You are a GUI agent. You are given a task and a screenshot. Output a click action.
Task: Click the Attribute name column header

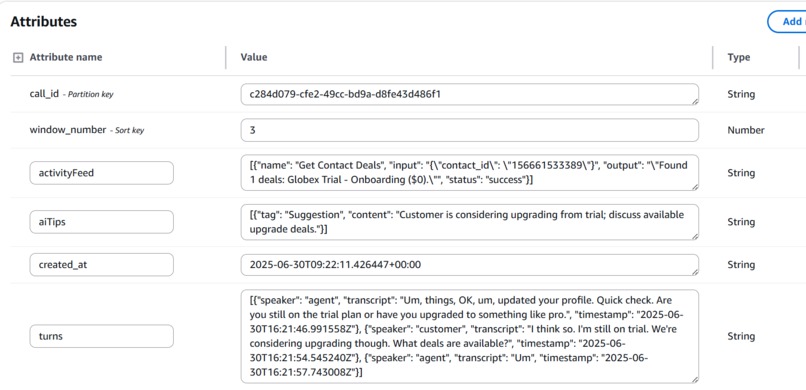tap(66, 57)
